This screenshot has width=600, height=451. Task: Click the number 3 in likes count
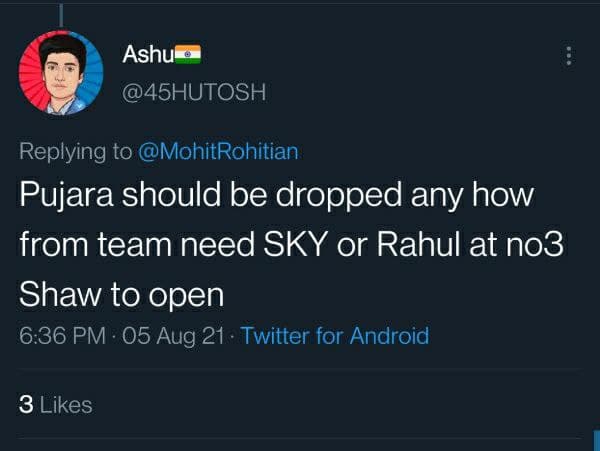pyautogui.click(x=26, y=405)
